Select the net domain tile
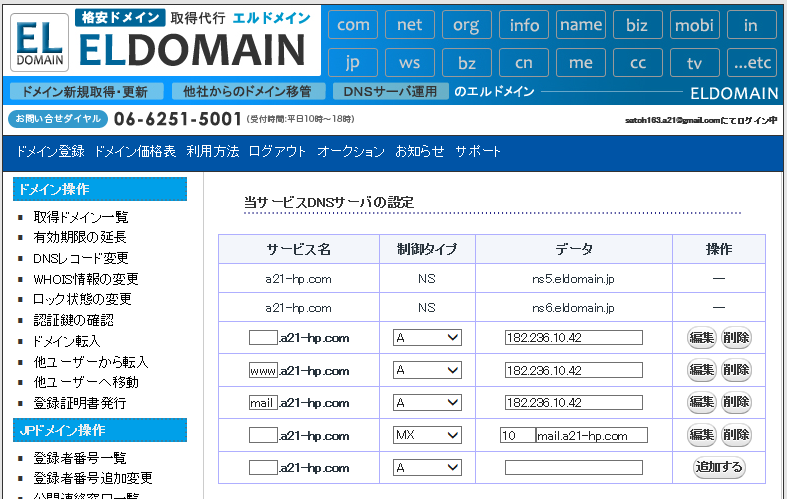This screenshot has height=499, width=787. coord(410,25)
